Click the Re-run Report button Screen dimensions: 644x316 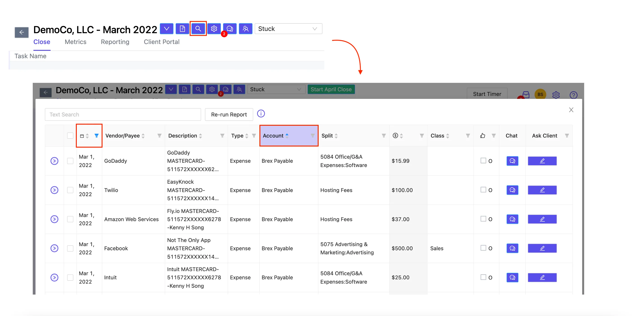tap(229, 115)
